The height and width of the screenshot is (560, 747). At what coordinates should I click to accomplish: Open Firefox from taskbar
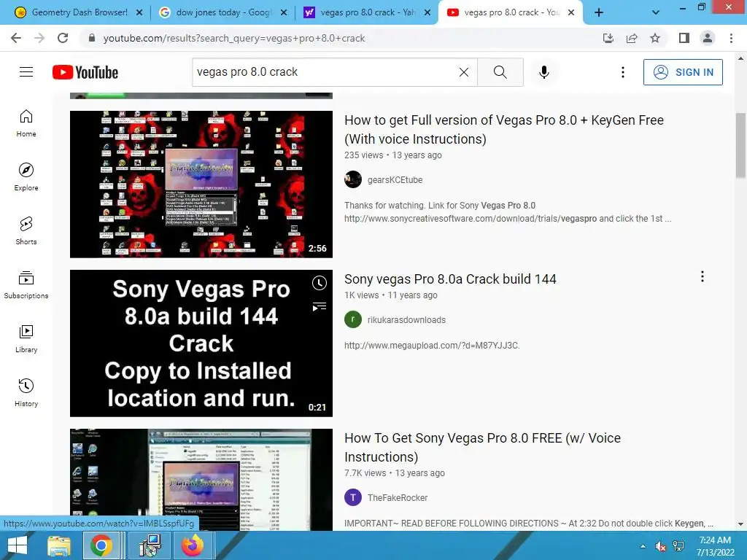click(192, 545)
